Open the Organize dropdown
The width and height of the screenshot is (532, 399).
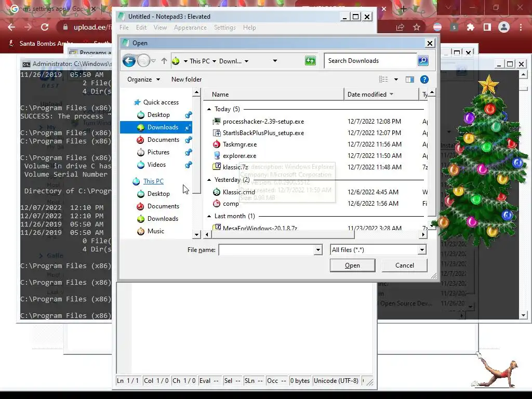coord(143,79)
